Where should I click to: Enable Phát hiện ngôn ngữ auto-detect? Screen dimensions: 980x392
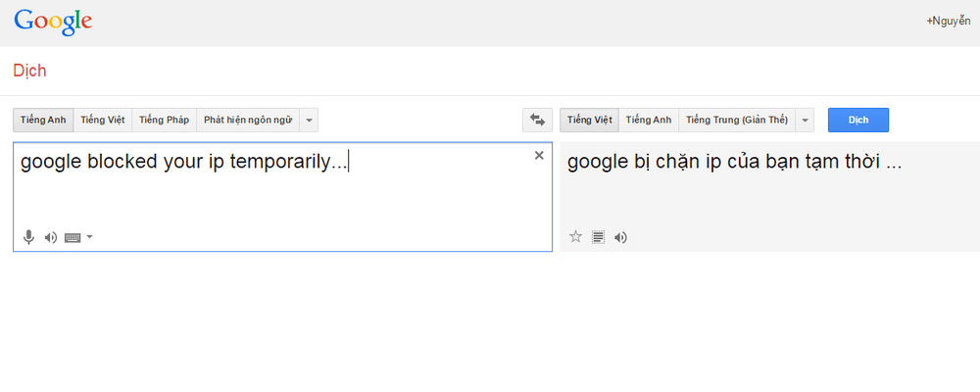click(248, 120)
